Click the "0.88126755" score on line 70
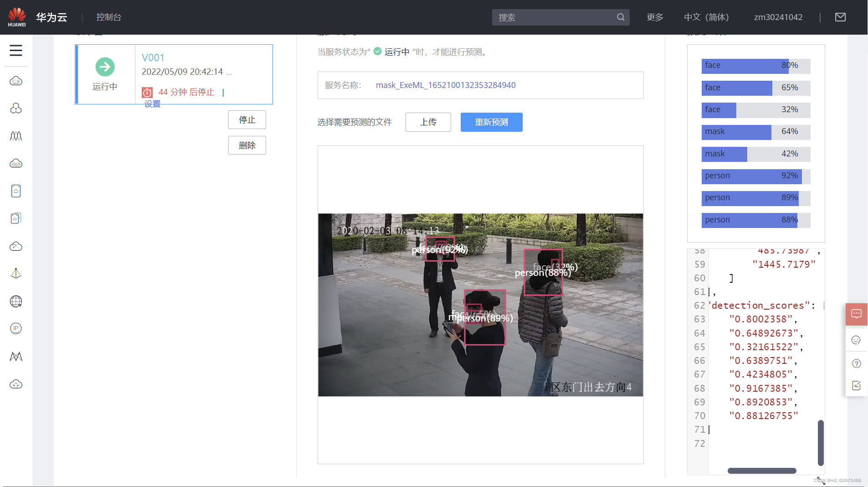The height and width of the screenshot is (487, 868). point(764,416)
